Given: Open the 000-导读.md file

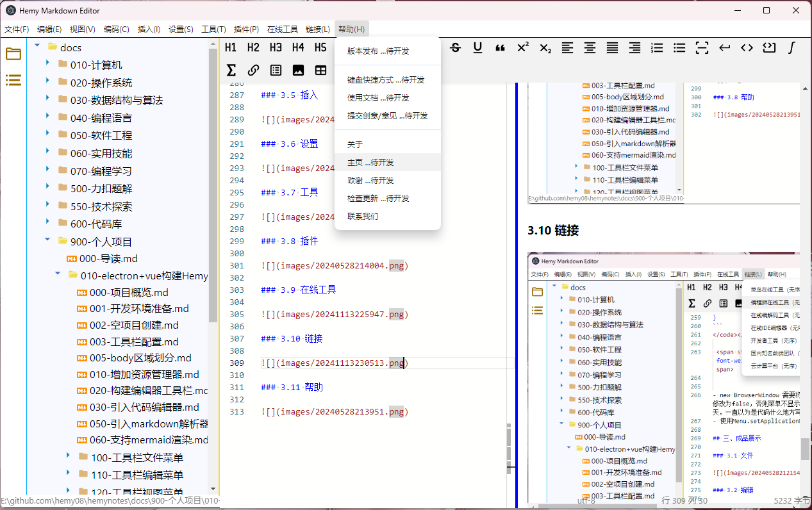Looking at the screenshot, I should click(x=108, y=259).
